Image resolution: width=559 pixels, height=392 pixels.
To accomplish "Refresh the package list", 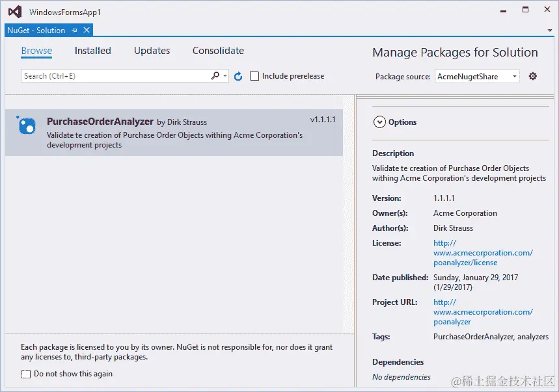I will (238, 76).
